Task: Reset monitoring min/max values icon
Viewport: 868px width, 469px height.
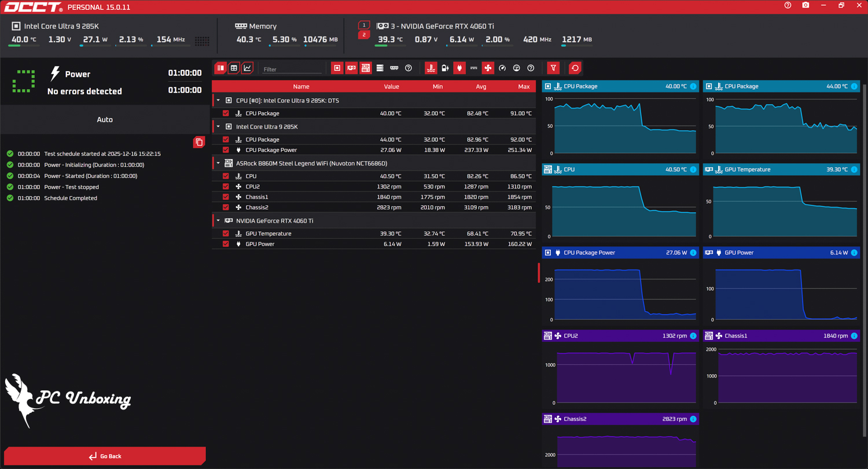Action: tap(575, 68)
